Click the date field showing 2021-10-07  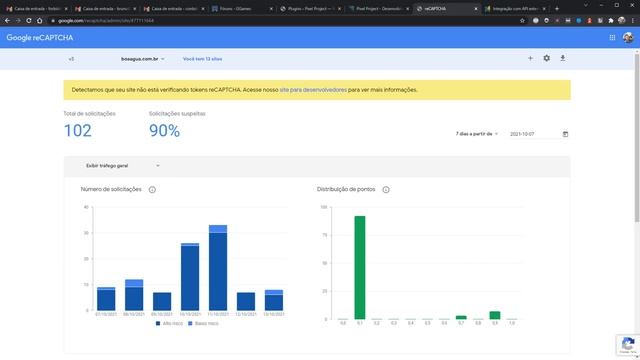pos(535,134)
